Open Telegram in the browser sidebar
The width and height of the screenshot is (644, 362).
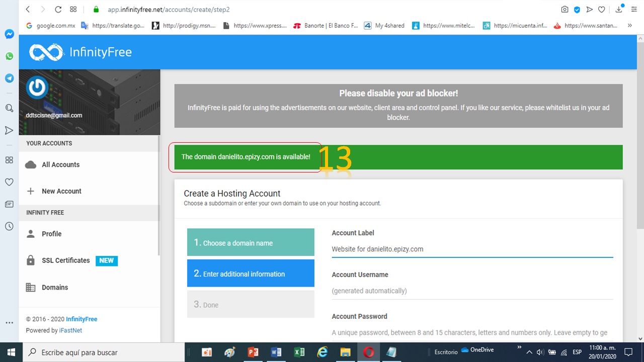[9, 78]
